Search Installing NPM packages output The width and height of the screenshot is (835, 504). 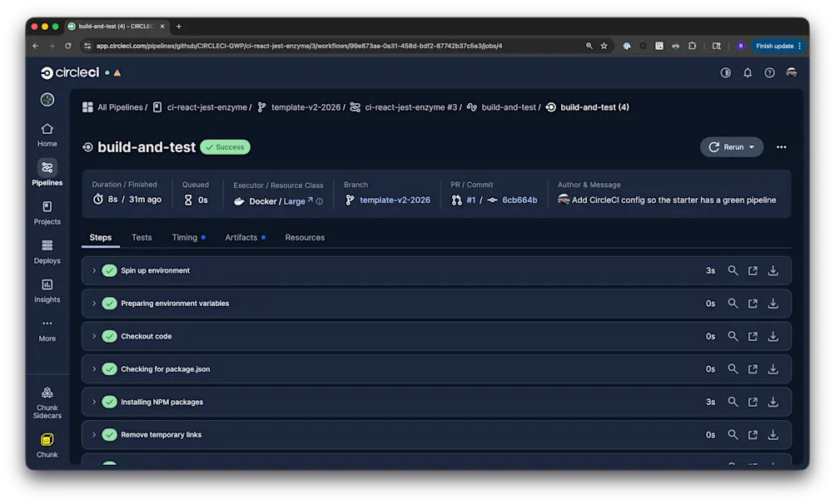(x=733, y=402)
